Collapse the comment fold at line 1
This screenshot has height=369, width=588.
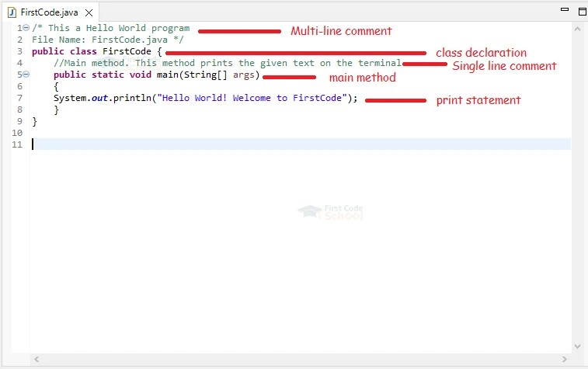coord(26,28)
